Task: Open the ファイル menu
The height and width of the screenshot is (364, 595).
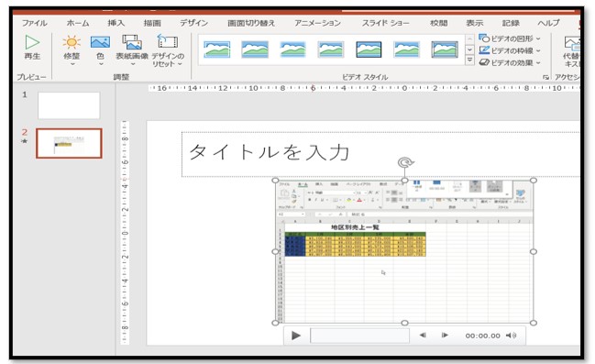Action: coord(34,23)
